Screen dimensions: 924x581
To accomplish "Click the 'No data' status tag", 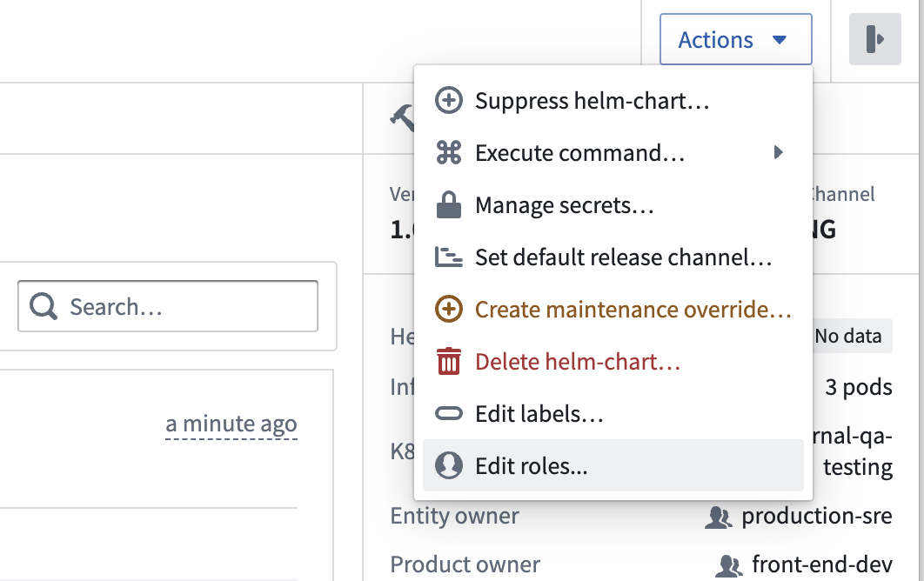I will (848, 336).
